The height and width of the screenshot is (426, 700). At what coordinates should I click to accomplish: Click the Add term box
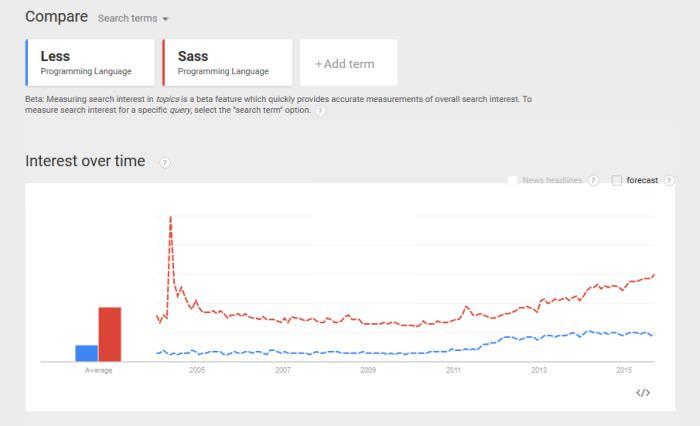coord(348,63)
